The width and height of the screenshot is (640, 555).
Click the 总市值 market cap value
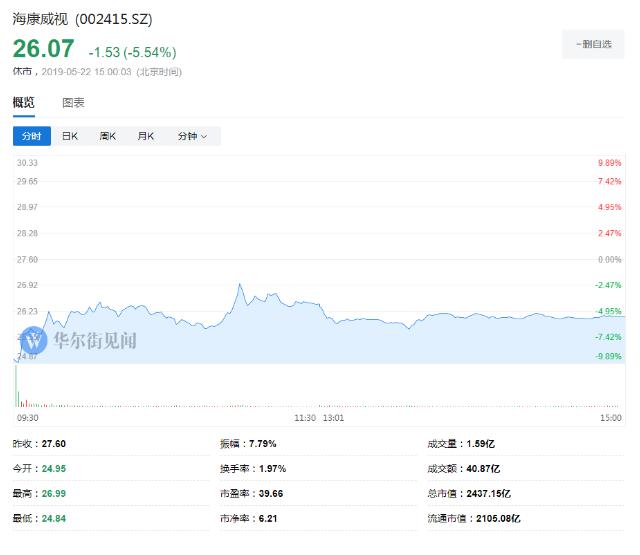click(491, 493)
